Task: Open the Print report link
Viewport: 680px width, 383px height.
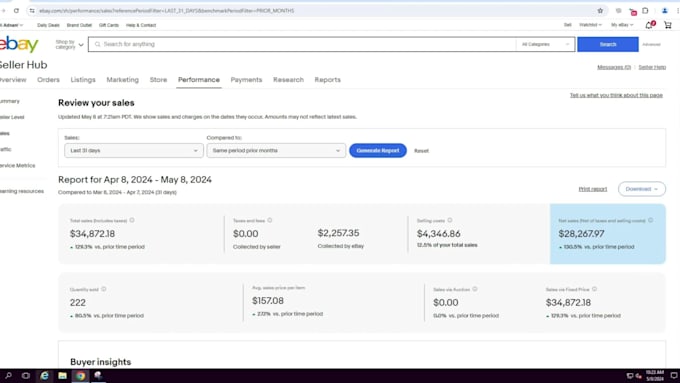Action: (593, 189)
